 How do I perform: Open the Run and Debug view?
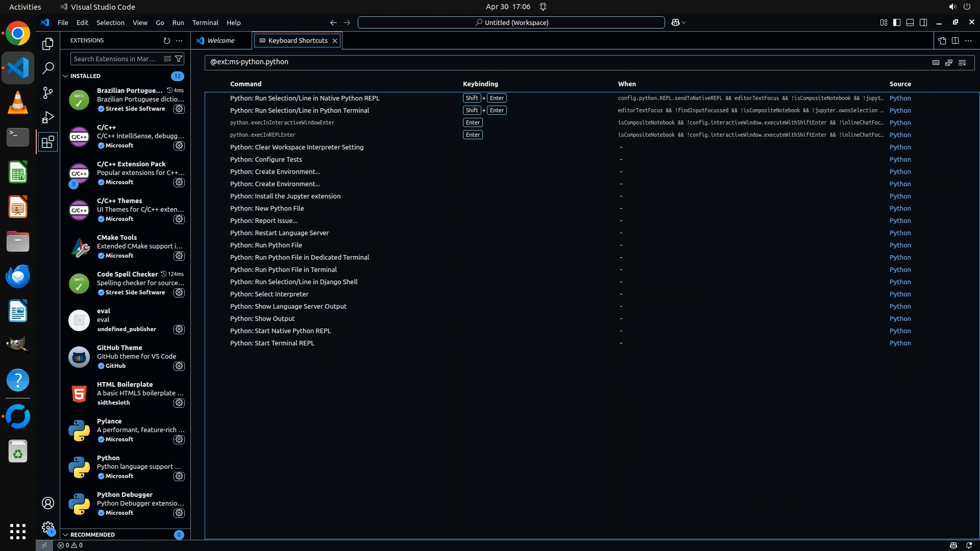click(x=47, y=117)
